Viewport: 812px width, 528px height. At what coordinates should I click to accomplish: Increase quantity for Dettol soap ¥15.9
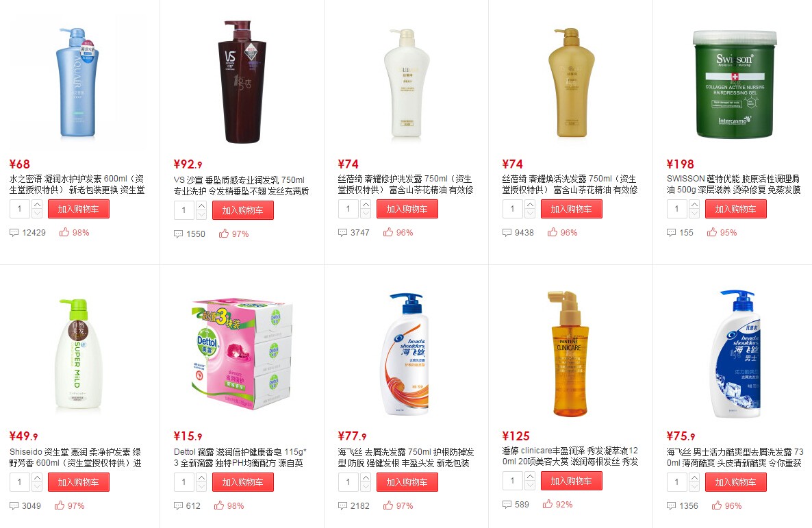coord(201,478)
